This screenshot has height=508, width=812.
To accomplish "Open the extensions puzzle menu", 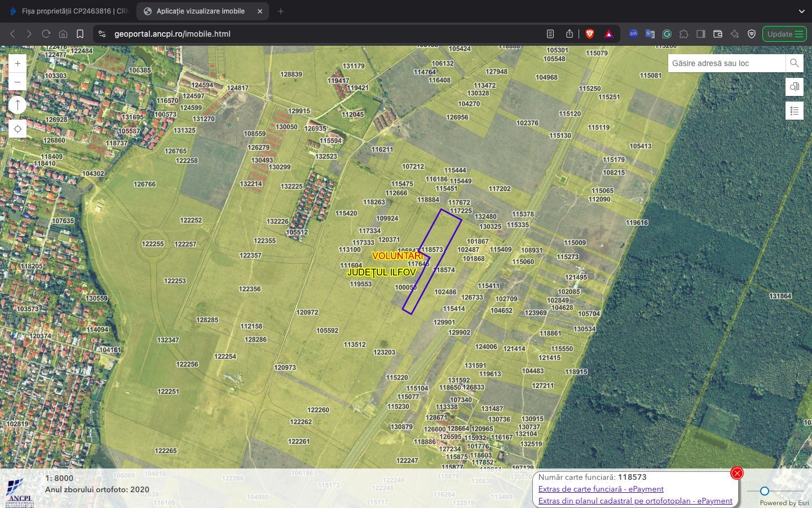I will tap(683, 34).
